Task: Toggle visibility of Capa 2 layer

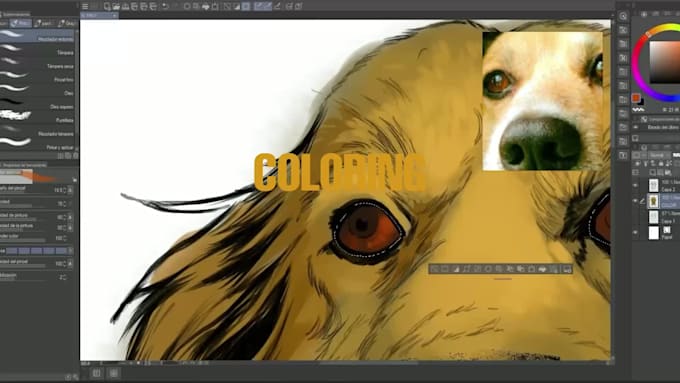Action: (x=635, y=186)
